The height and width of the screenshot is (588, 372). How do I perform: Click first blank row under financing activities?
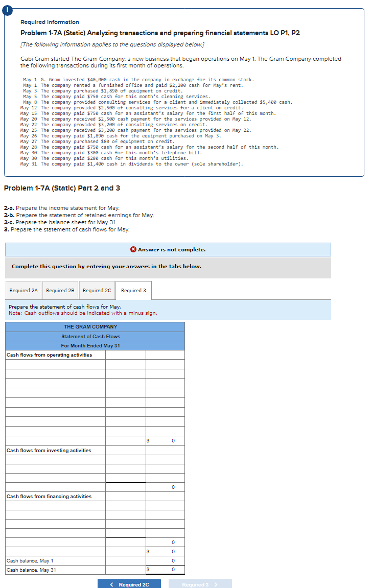(56, 505)
